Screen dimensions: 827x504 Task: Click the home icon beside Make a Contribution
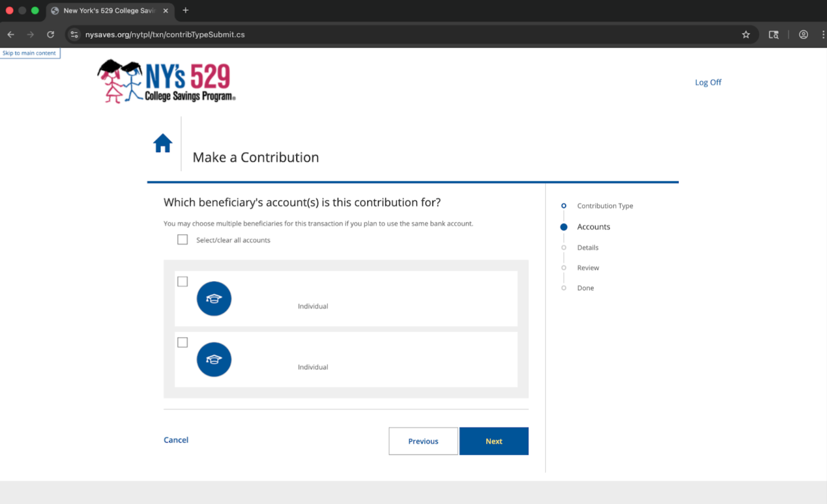click(163, 143)
